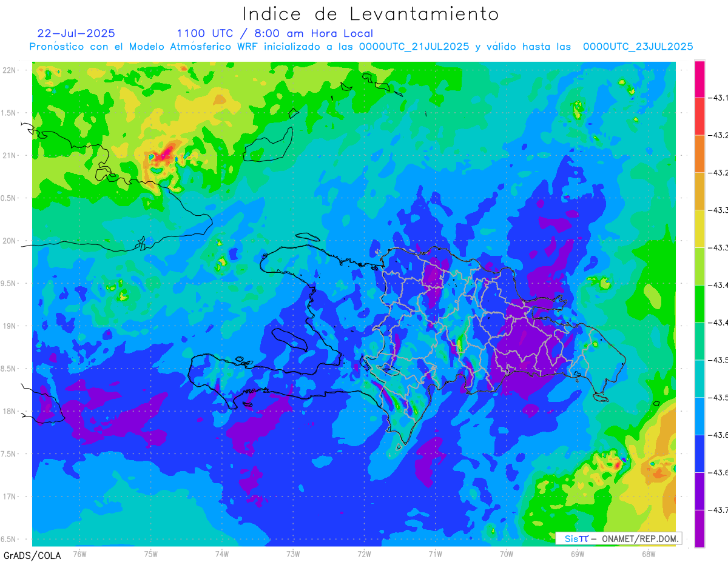Pick the orange swatch in the color legend
Screen dimensions: 728x562
click(699, 154)
